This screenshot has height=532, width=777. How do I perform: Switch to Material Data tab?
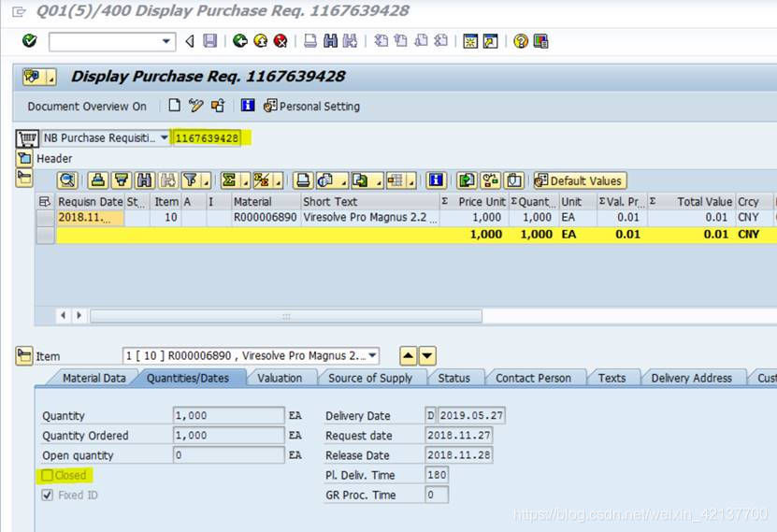coord(94,378)
